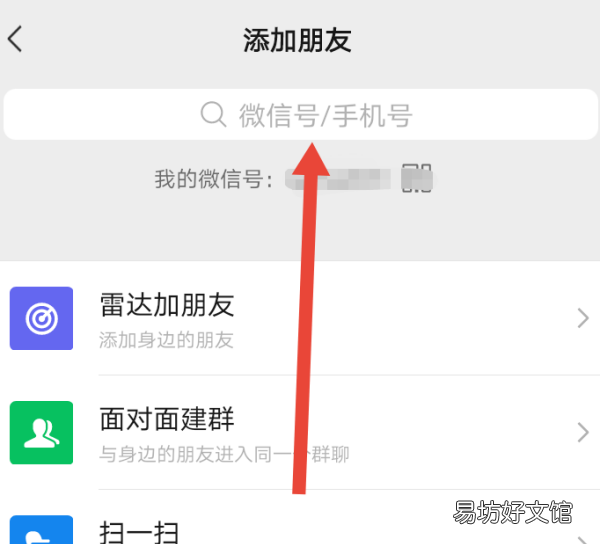Select subtitle 添加身边的朋友
The height and width of the screenshot is (544, 600).
[x=166, y=340]
